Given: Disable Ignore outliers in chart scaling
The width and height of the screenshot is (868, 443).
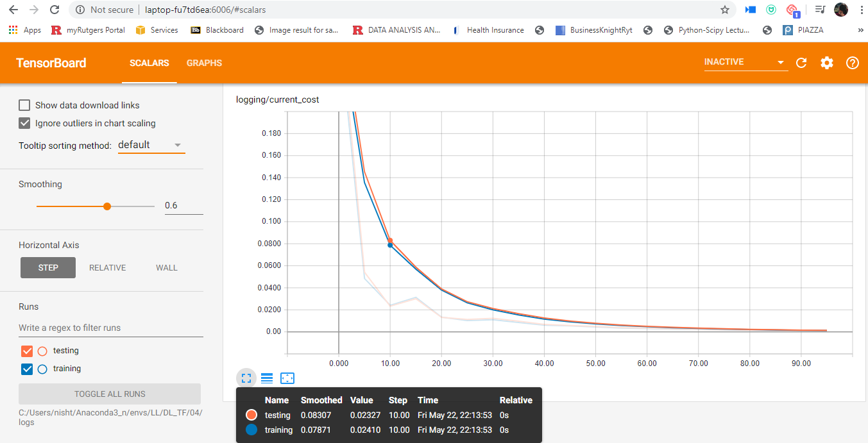Looking at the screenshot, I should pos(24,122).
